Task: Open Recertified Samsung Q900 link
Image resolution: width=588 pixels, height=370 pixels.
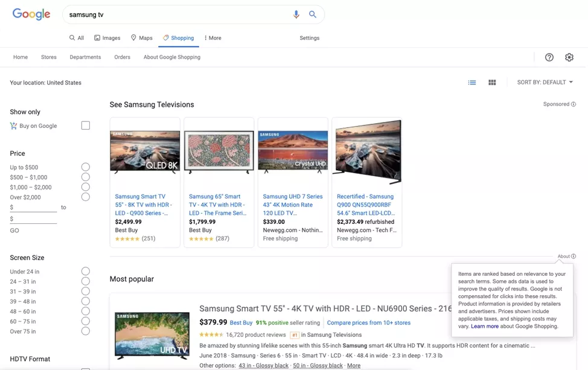Action: point(366,205)
